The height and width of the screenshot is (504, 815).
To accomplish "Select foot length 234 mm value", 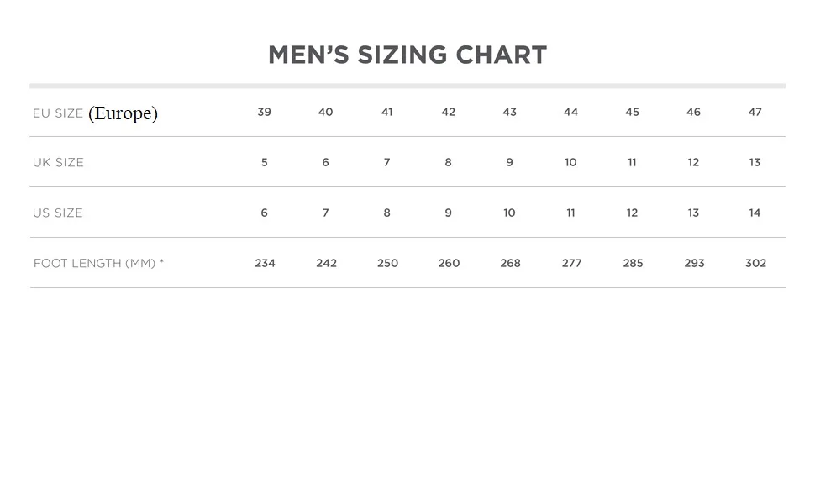I will pyautogui.click(x=265, y=264).
